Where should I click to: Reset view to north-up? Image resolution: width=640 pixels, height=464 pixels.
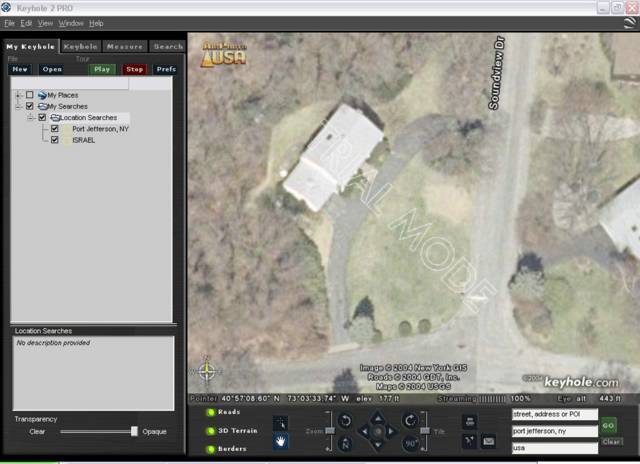click(x=345, y=443)
